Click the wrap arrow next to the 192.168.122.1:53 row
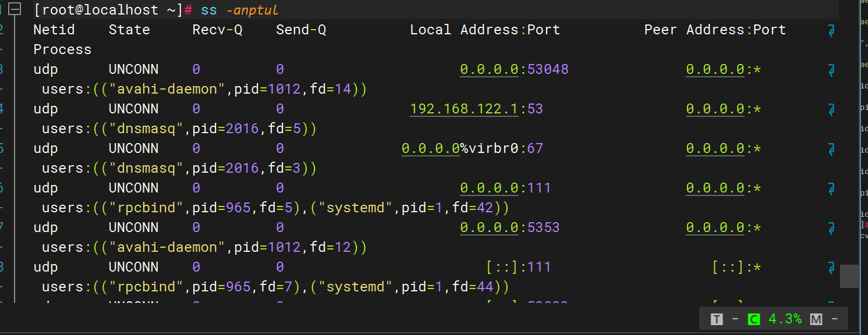The image size is (868, 335). coord(831,109)
